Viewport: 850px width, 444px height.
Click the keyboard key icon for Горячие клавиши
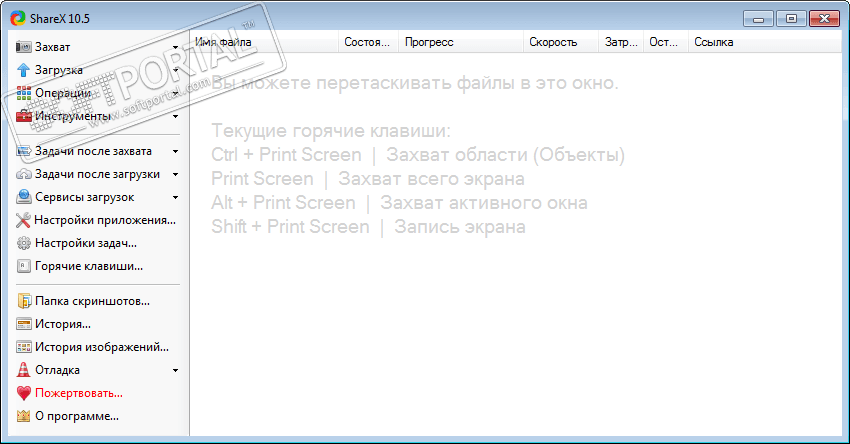23,266
